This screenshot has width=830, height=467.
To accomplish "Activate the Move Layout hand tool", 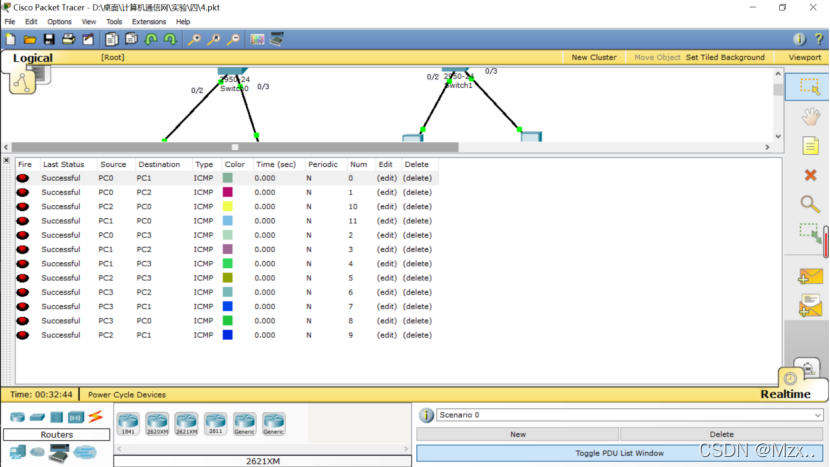I will (810, 117).
